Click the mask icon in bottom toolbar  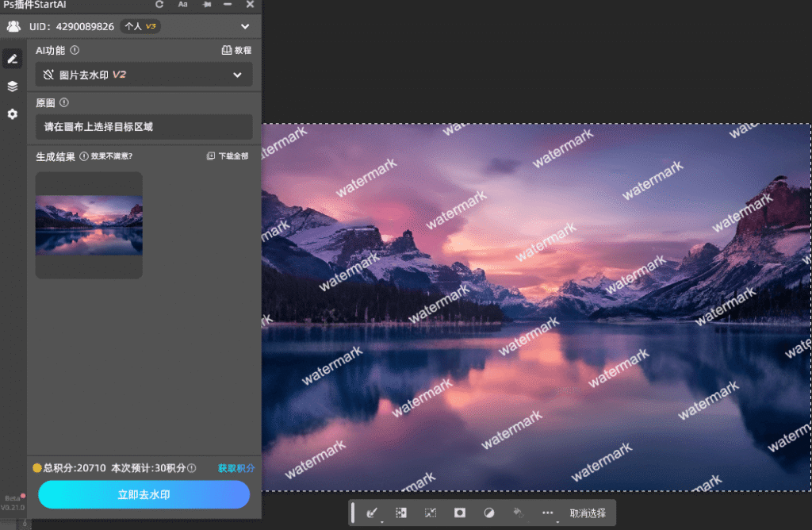point(459,513)
